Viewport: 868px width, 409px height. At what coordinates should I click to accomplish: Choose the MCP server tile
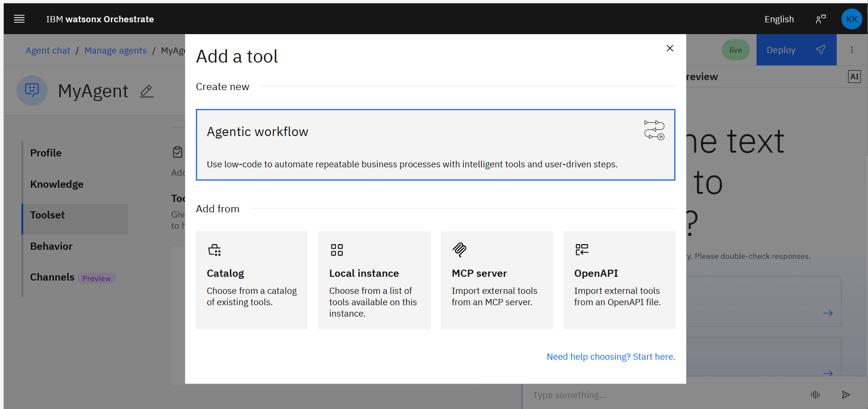pyautogui.click(x=497, y=280)
